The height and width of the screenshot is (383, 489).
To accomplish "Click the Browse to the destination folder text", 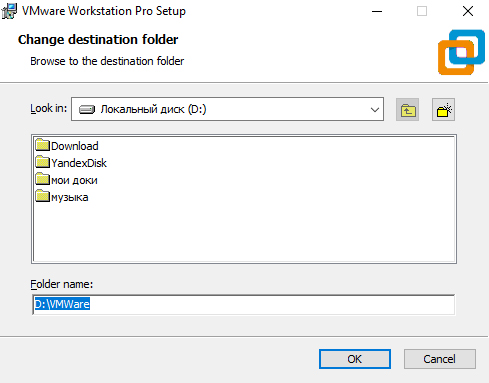I will click(107, 61).
